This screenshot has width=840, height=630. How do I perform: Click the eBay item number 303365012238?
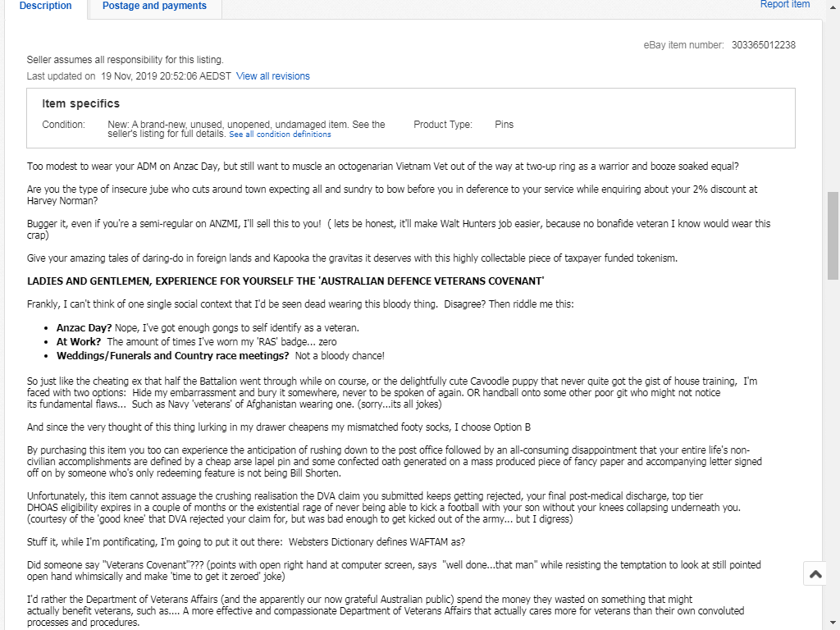tap(763, 45)
